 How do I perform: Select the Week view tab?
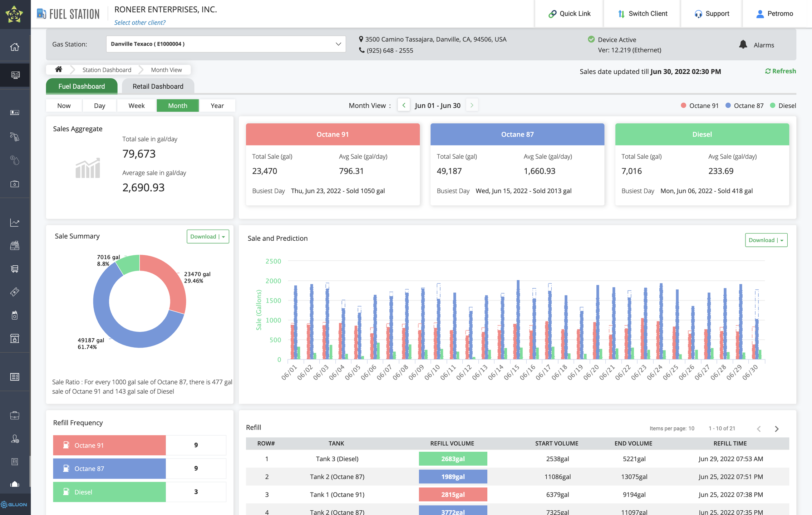pos(136,106)
